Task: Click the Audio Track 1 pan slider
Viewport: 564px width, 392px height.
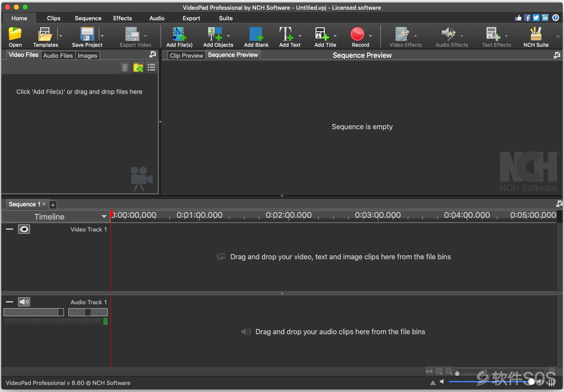Action: click(88, 312)
